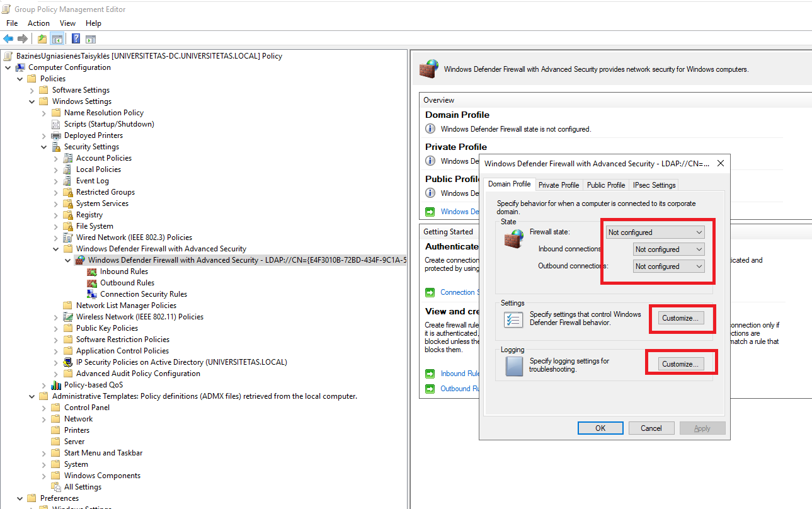Click the Scripts (Startup/Shutdown) icon

coord(56,124)
